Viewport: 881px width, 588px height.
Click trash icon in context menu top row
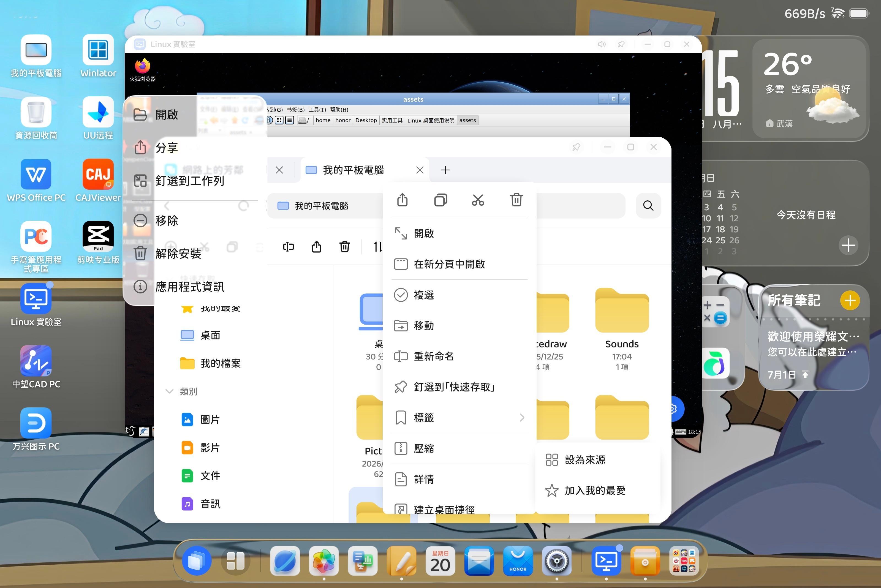516,200
